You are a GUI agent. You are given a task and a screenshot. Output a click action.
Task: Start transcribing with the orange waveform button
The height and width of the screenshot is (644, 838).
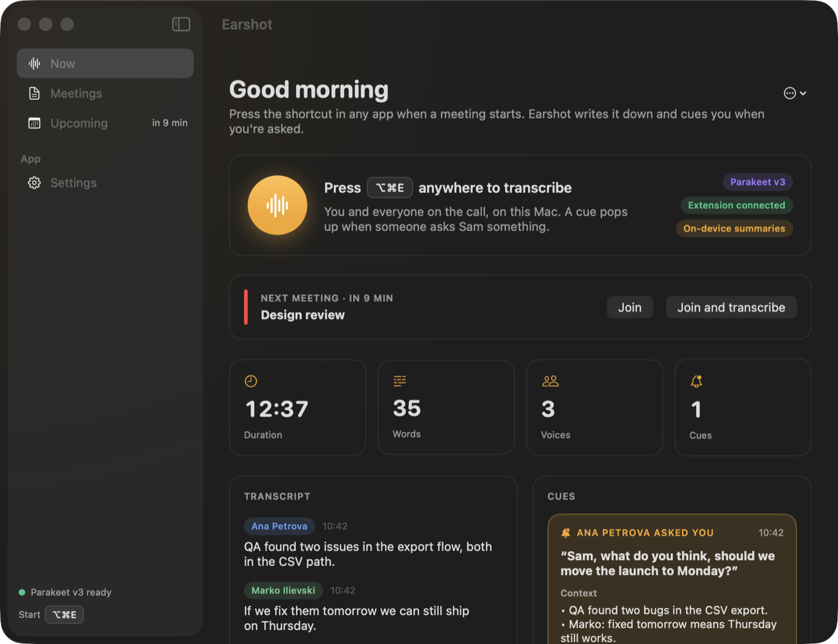pos(277,205)
